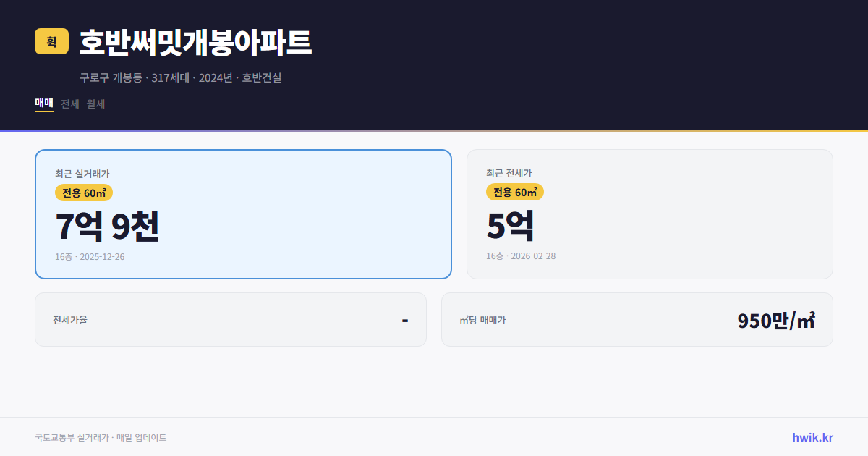Select the 950만/㎡ value

click(776, 319)
